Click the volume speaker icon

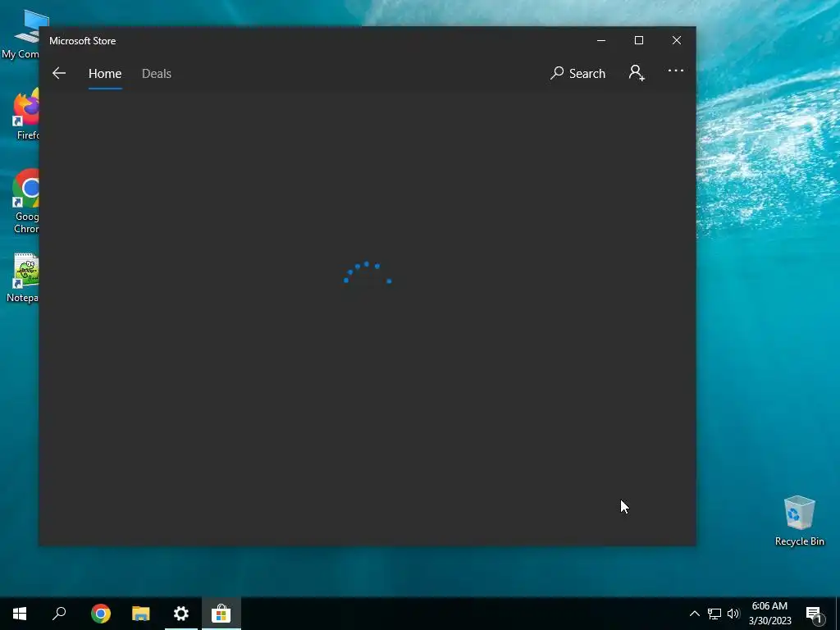click(733, 614)
